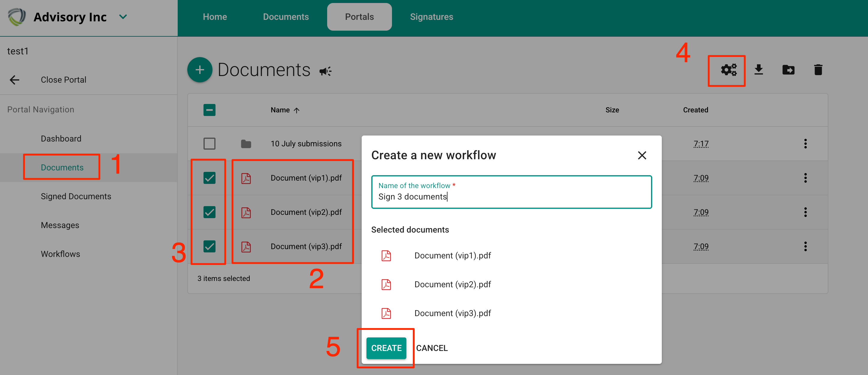Image resolution: width=868 pixels, height=375 pixels.
Task: Click the select-all indeterminate checkbox
Action: [x=209, y=110]
